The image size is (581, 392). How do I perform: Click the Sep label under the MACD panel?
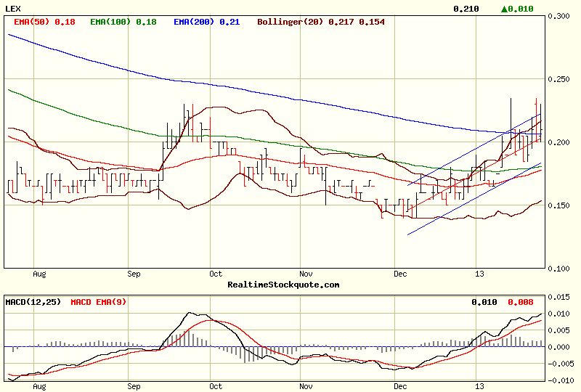click(x=134, y=386)
